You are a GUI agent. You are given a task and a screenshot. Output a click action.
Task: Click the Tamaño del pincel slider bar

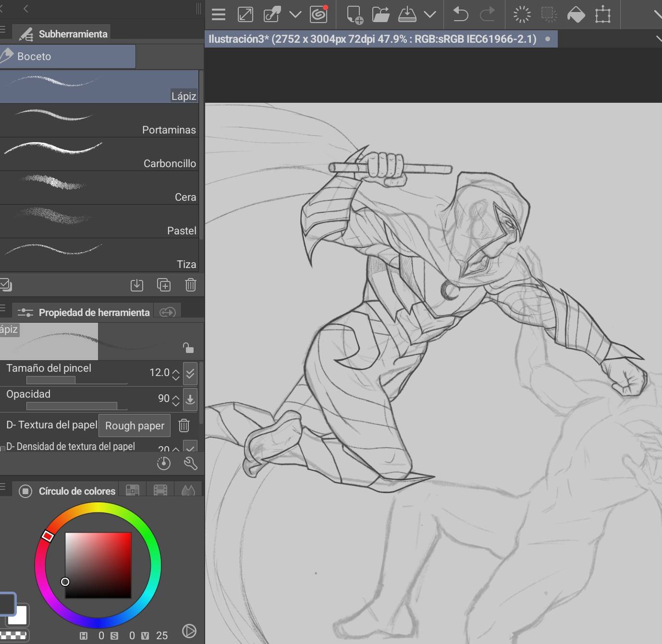pyautogui.click(x=77, y=380)
